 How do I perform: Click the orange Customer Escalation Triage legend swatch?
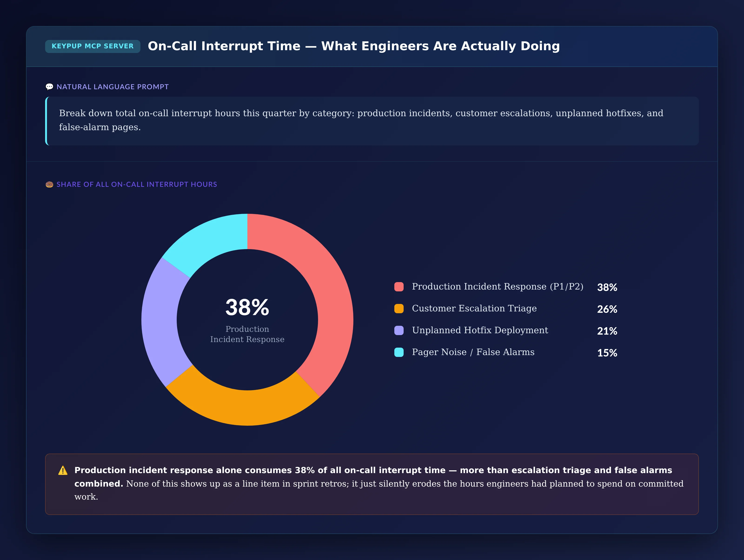(399, 309)
